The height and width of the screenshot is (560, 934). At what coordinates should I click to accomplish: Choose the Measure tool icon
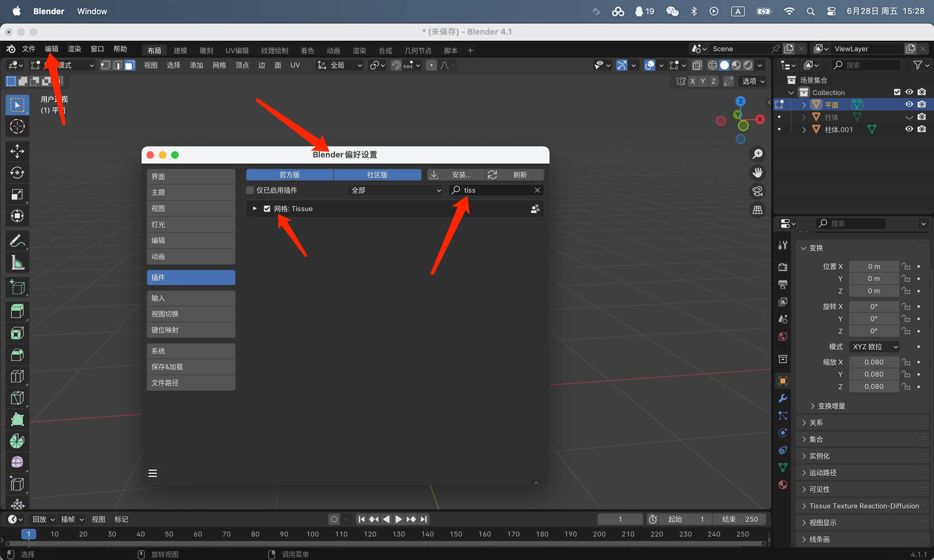point(17,263)
